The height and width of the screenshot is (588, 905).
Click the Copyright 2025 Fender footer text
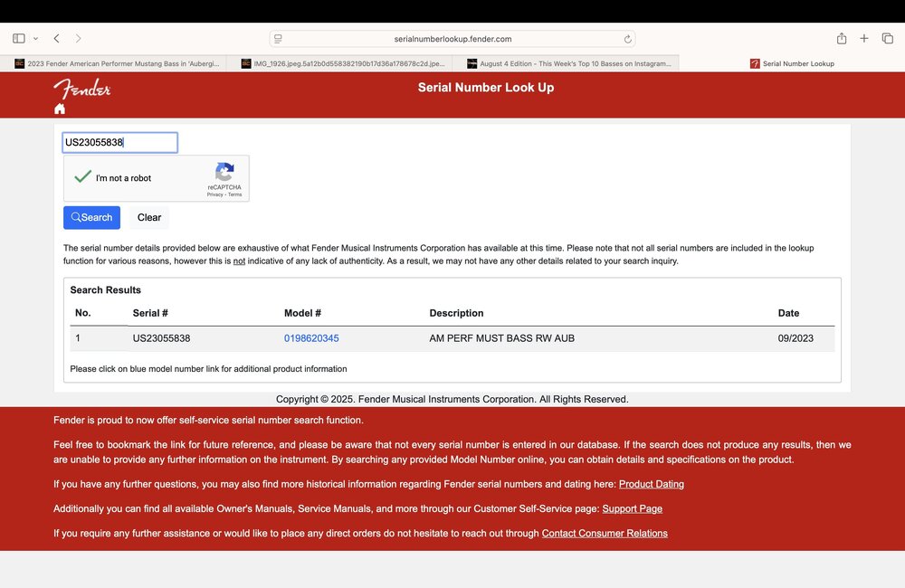(x=452, y=399)
